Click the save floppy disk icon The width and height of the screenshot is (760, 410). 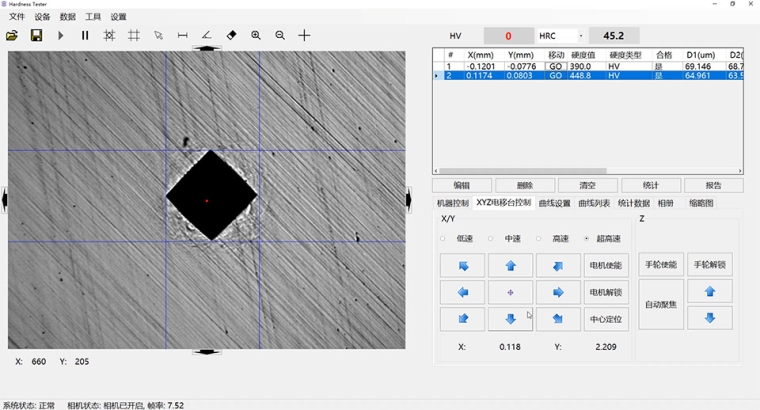(36, 35)
